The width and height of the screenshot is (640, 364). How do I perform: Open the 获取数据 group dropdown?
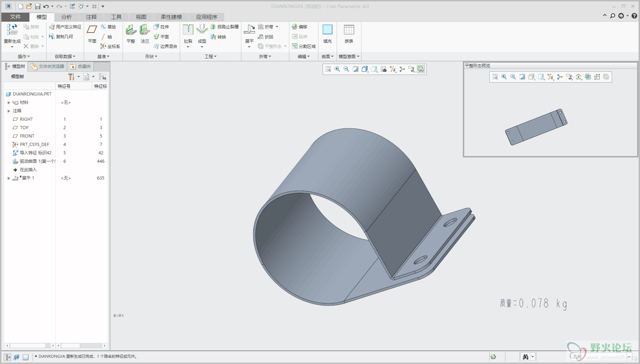pos(65,56)
